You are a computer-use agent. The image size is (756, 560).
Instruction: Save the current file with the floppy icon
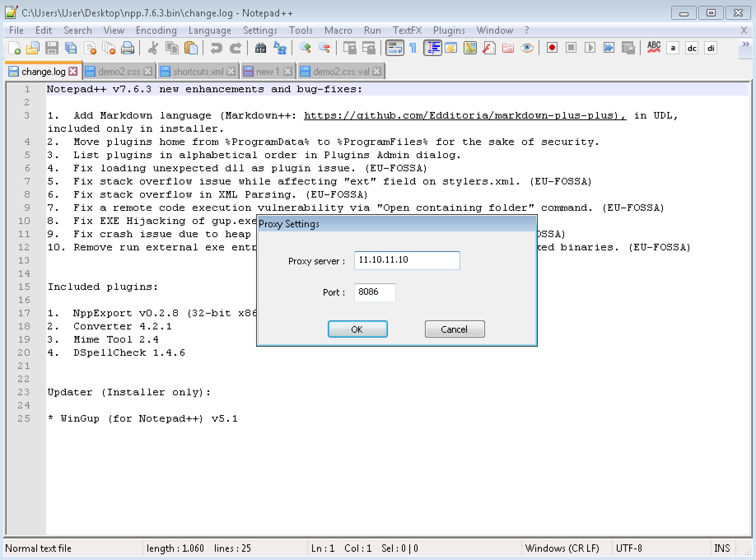pyautogui.click(x=51, y=48)
